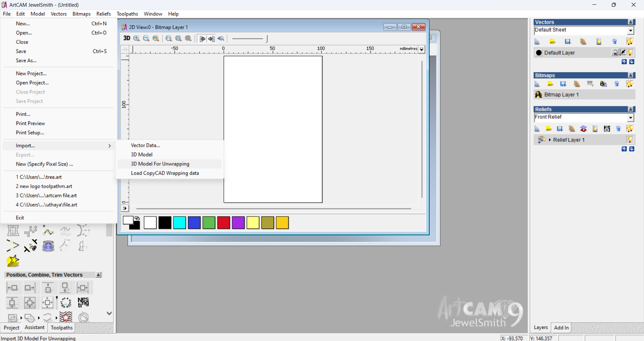Screen dimensions: 644x341
Task: Switch 2D View to 3D view
Action: click(127, 38)
